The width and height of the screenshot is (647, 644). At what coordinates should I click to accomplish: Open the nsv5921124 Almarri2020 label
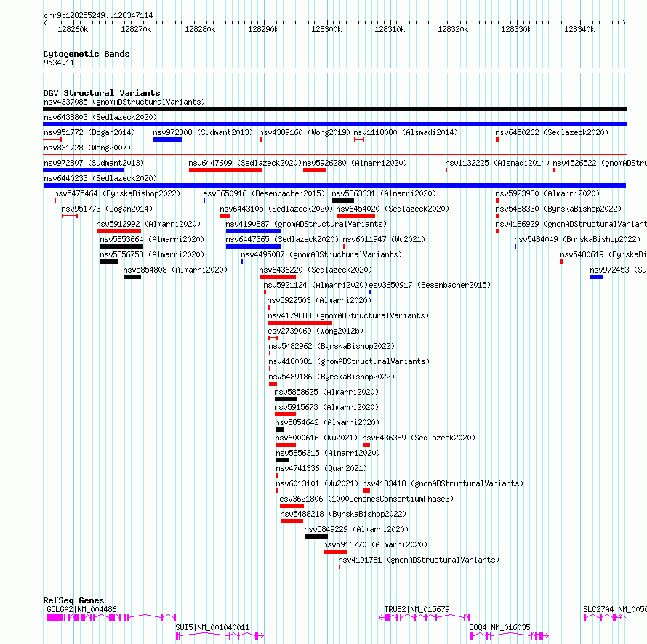[x=316, y=285]
